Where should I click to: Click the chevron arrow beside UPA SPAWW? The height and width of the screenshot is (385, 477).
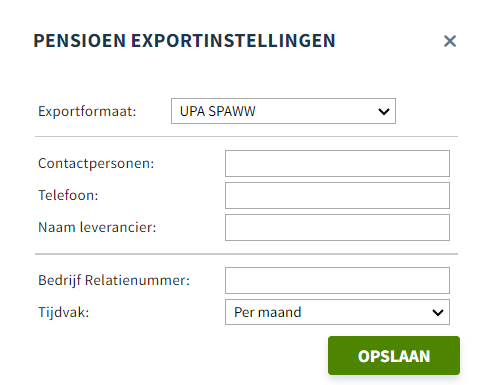pyautogui.click(x=384, y=111)
